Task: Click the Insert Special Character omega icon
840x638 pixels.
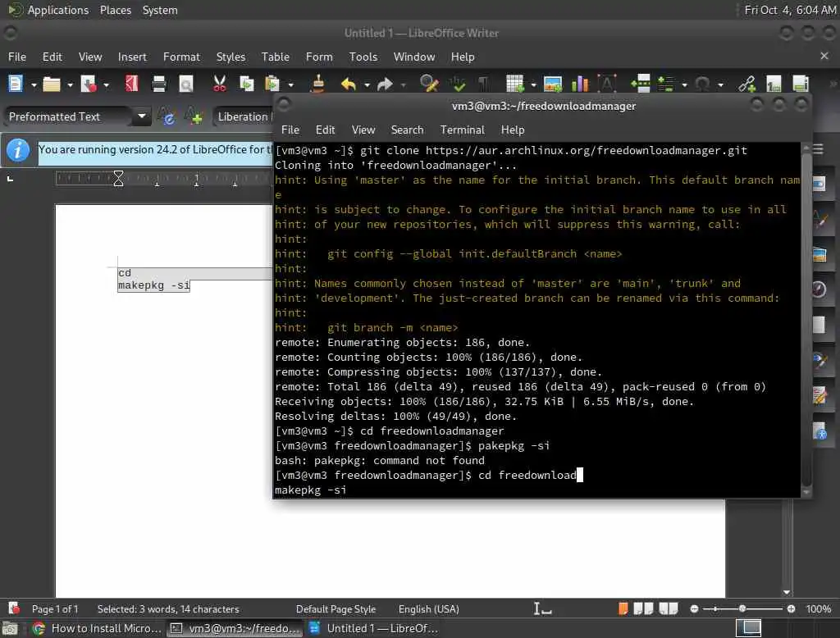Action: point(702,84)
